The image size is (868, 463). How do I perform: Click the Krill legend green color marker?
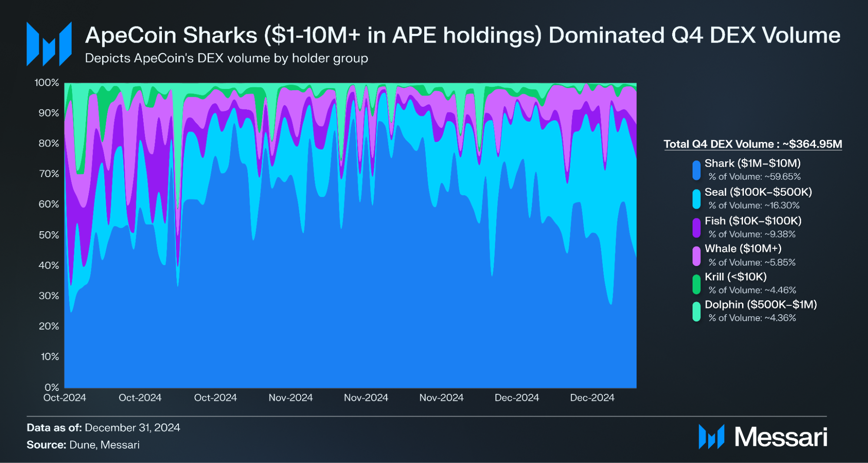[696, 284]
